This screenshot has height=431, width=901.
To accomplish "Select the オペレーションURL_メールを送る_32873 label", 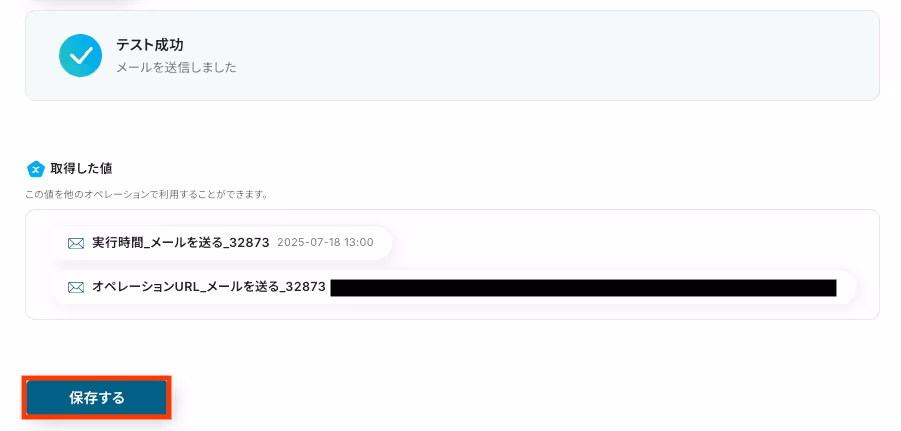I will tap(209, 287).
